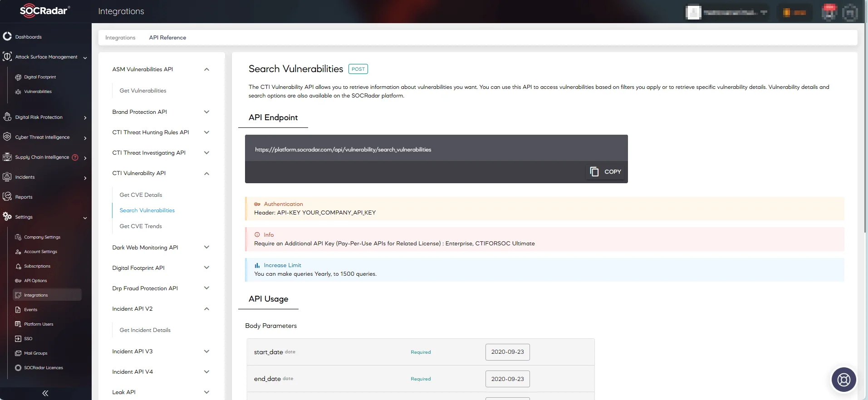
Task: Click the Supply Chain Intelligence help badge
Action: tap(75, 157)
